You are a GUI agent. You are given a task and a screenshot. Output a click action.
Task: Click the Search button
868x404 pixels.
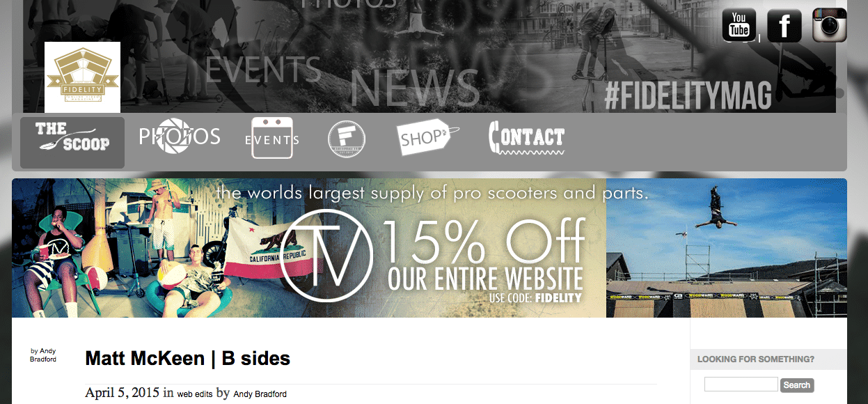pos(797,385)
